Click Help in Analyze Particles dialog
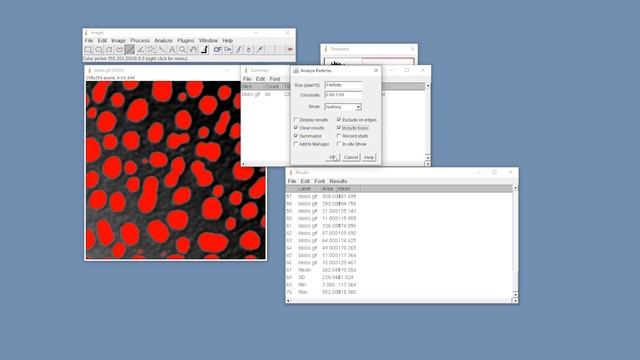640x360 pixels. pos(369,157)
